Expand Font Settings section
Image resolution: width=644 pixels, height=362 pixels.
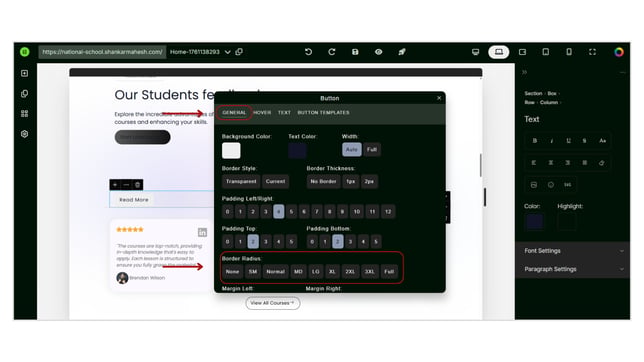(573, 251)
